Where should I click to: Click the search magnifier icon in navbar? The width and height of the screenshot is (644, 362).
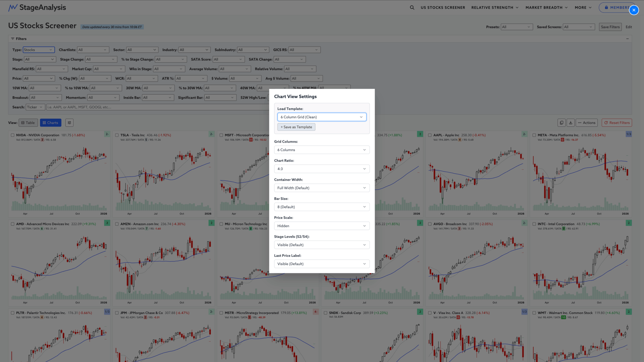pos(412,8)
